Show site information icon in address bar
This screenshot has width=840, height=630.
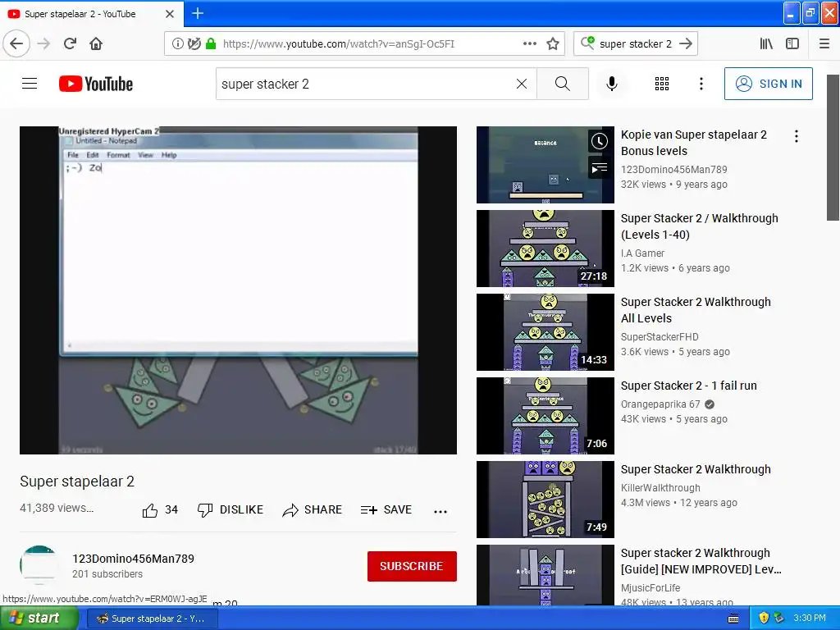click(177, 43)
